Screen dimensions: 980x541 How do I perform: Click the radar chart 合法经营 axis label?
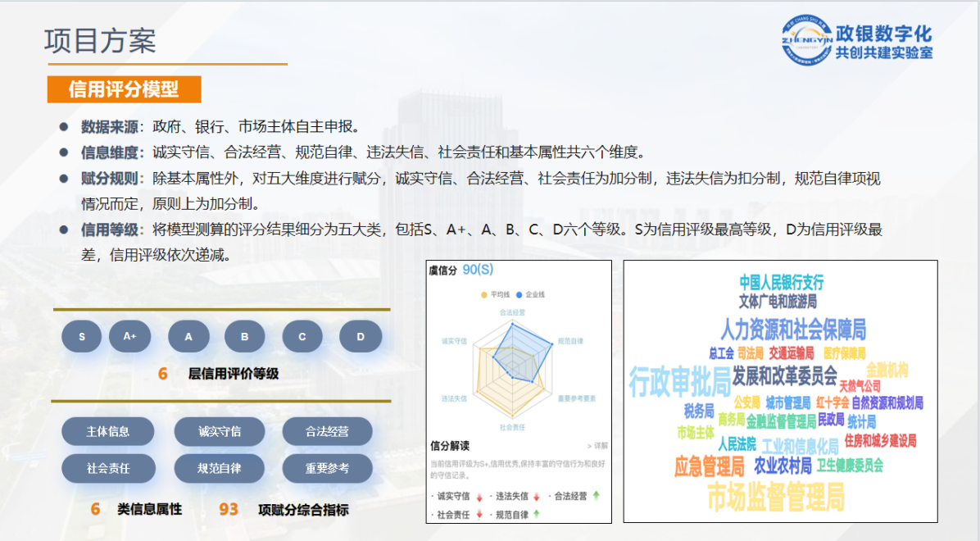pos(512,312)
